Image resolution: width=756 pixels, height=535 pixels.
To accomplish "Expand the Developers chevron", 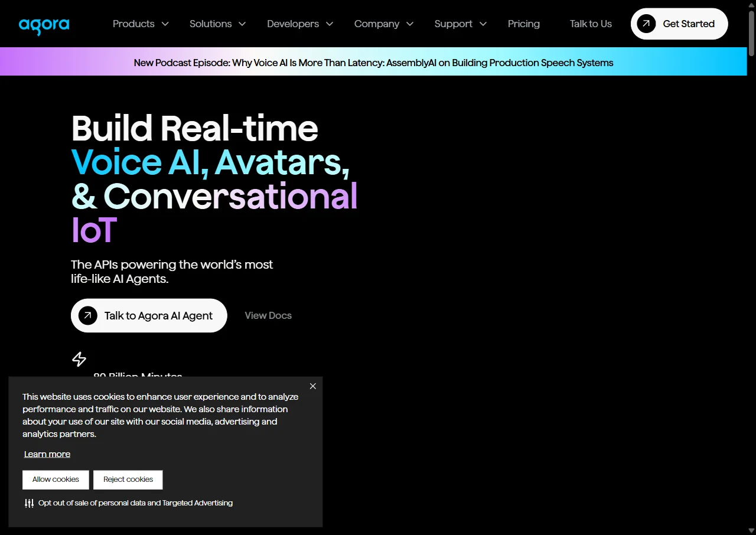I will 330,24.
